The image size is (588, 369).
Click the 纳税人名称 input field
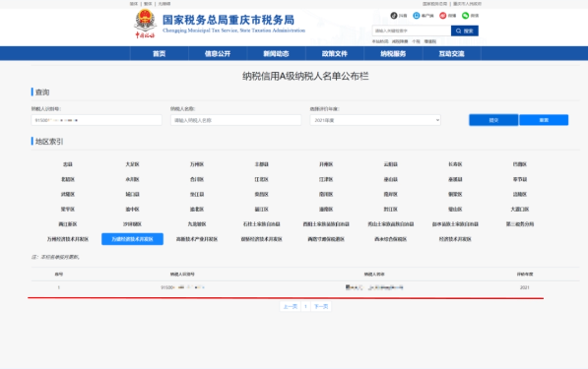[x=235, y=120]
